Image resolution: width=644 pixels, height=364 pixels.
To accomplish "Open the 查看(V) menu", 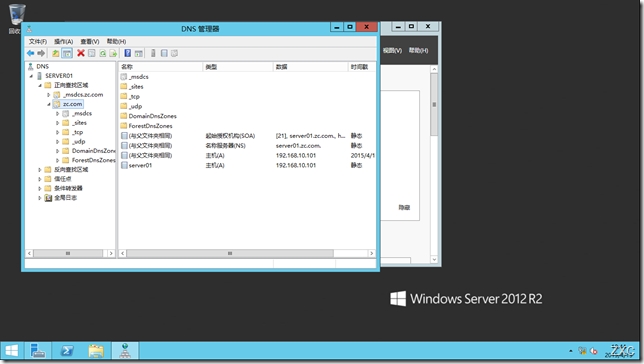I will (x=90, y=41).
